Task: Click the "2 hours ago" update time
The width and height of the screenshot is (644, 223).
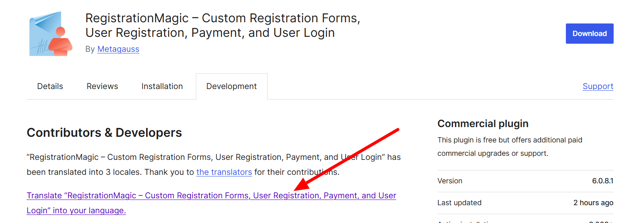Action: point(593,203)
